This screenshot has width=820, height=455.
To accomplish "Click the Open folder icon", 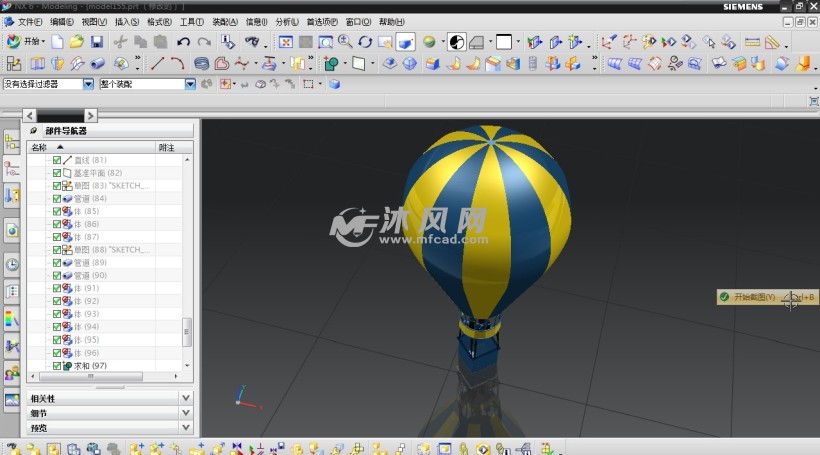I will (x=77, y=42).
